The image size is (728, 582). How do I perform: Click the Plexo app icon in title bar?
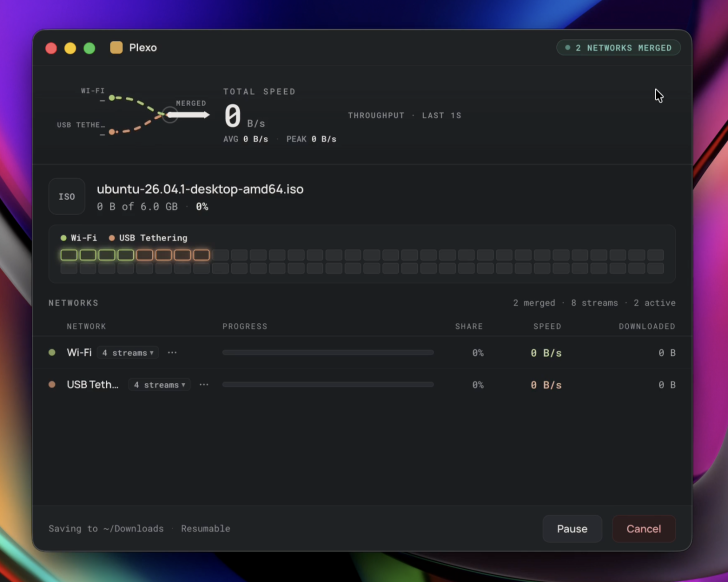coord(116,47)
